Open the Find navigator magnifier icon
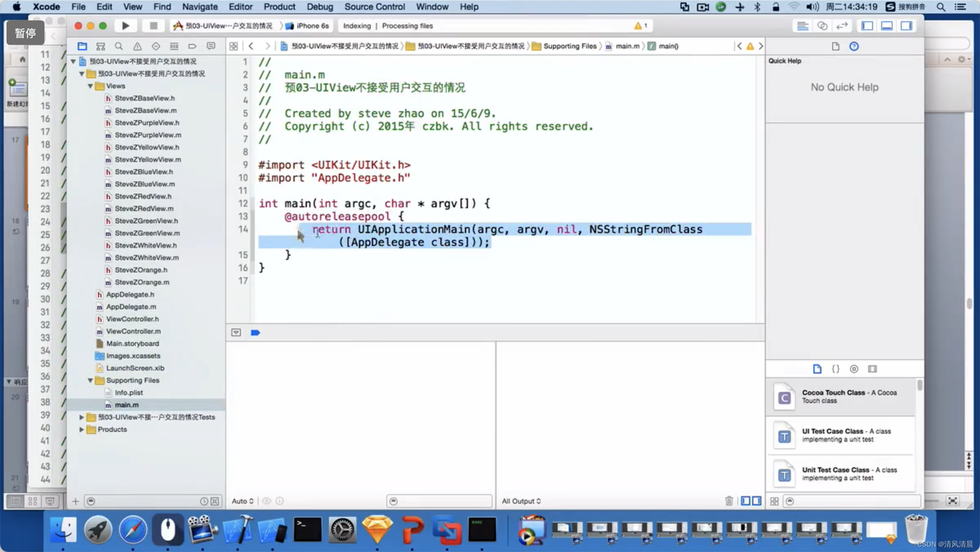The image size is (980, 552). click(119, 46)
